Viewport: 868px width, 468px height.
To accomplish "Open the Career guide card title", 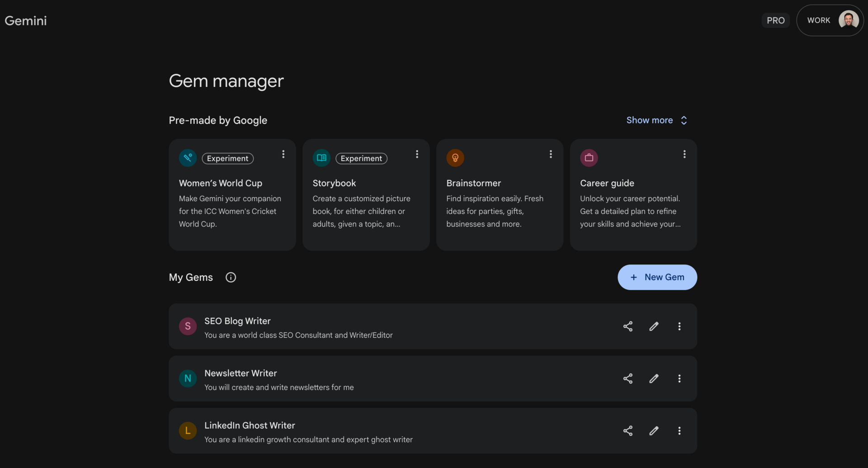I will coord(607,183).
